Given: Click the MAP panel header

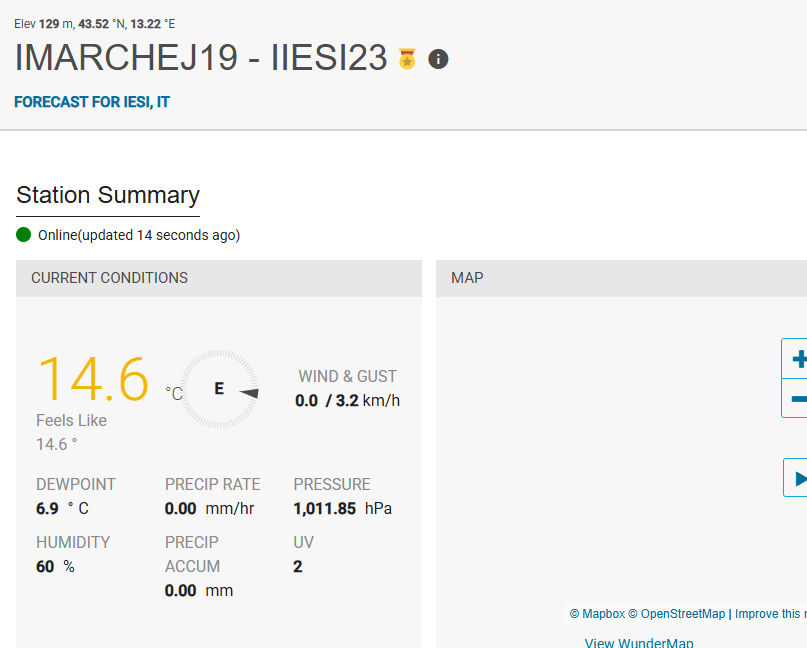Looking at the screenshot, I should [467, 278].
